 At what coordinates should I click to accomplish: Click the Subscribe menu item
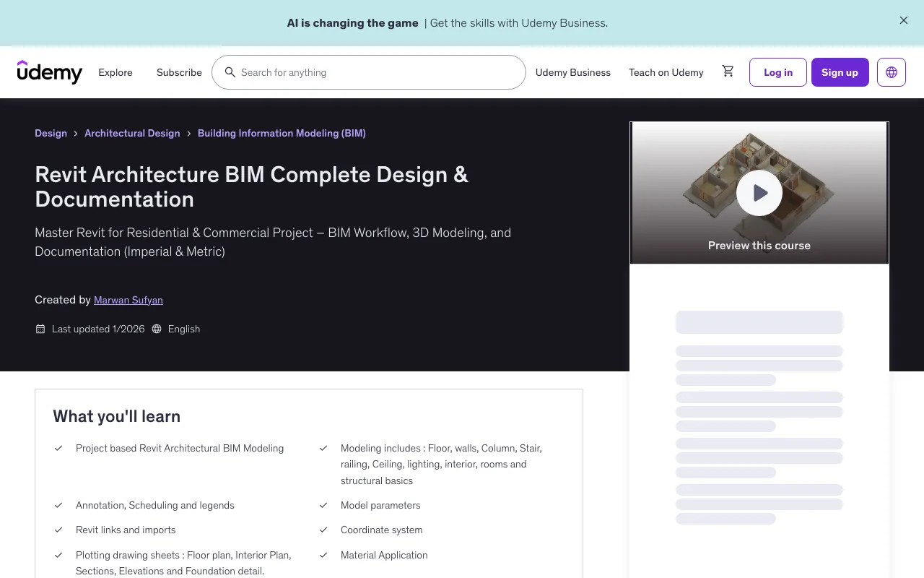(179, 72)
